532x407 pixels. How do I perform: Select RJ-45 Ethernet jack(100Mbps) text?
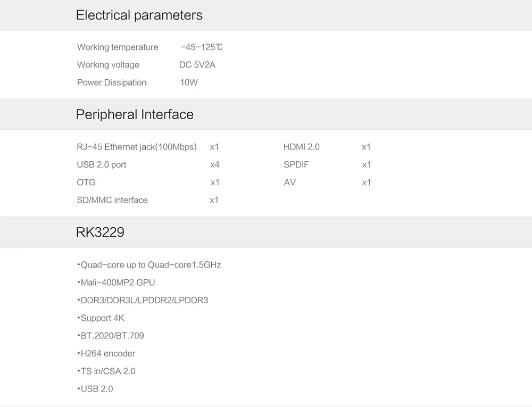[137, 147]
